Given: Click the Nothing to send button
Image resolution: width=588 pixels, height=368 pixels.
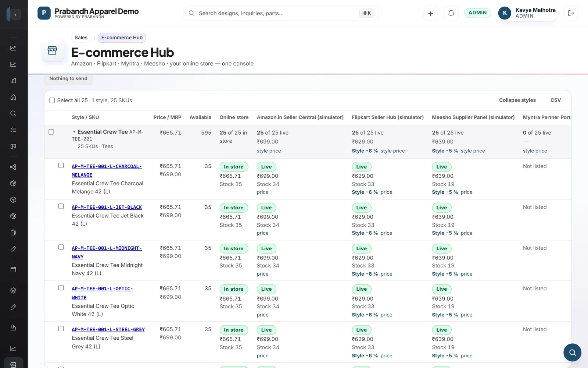Looking at the screenshot, I should [68, 79].
